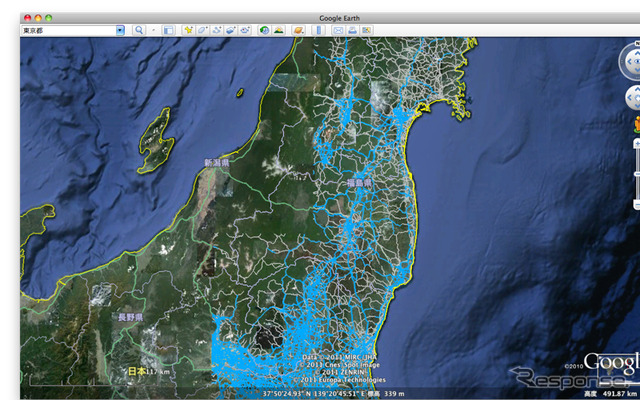Click the 長野県 map label
Screen dimensions: 640x400
(130, 317)
